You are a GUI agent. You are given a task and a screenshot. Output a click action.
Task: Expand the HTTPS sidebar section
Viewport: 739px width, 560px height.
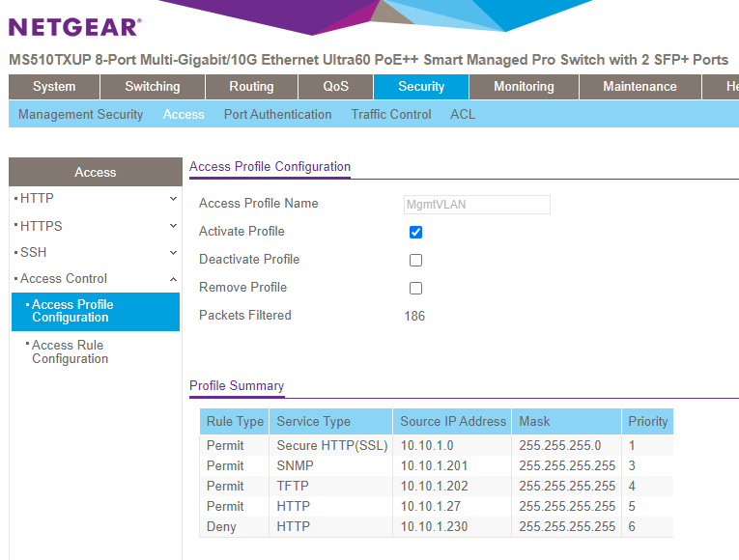tap(95, 226)
